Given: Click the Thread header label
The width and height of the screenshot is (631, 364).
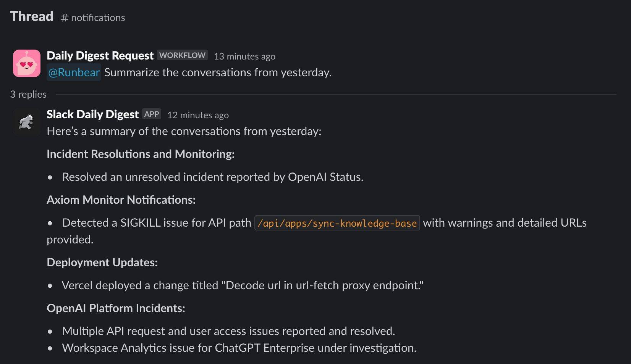Looking at the screenshot, I should 31,16.
